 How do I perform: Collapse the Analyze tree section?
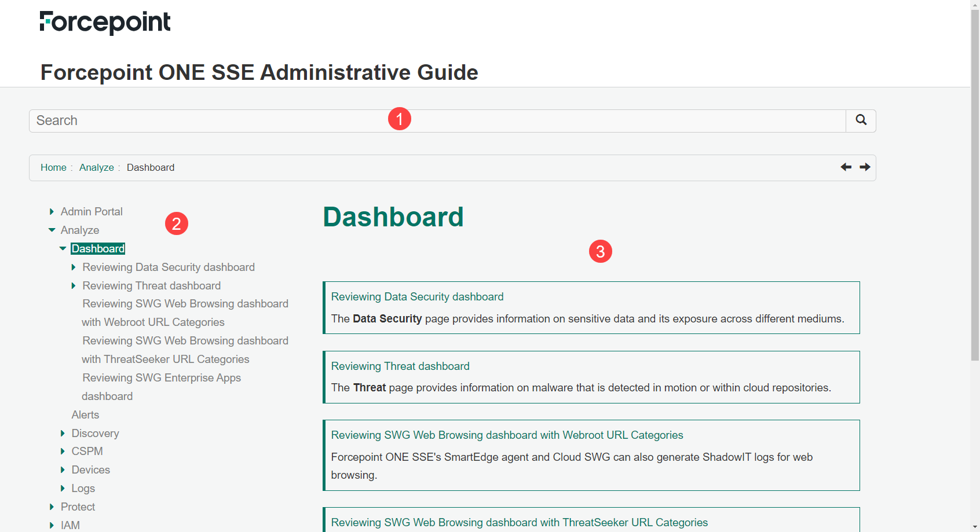tap(52, 230)
